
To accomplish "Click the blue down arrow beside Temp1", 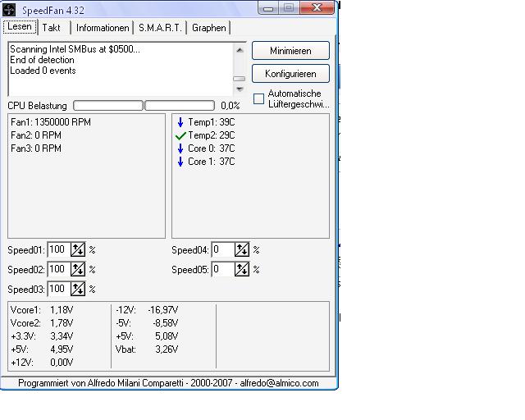I will (180, 122).
